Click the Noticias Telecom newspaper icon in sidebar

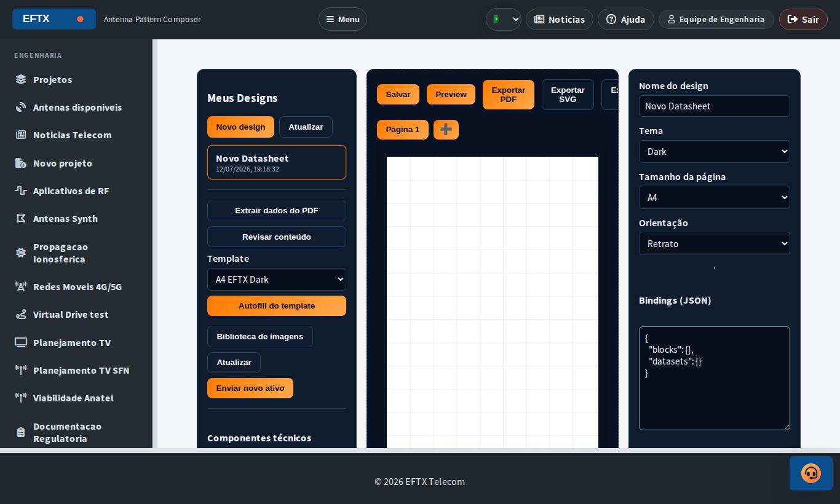[21, 135]
